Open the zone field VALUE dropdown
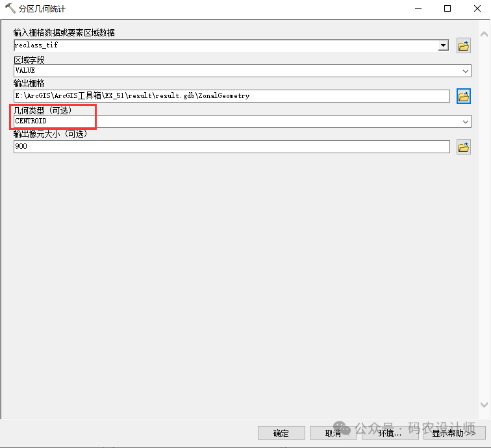Viewport: 491px width, 448px height. point(466,71)
